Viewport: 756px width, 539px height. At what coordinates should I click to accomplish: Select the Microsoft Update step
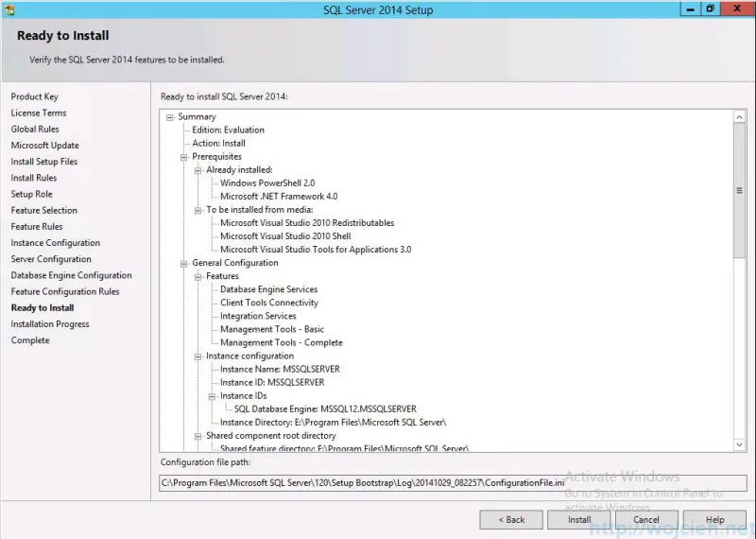click(44, 146)
